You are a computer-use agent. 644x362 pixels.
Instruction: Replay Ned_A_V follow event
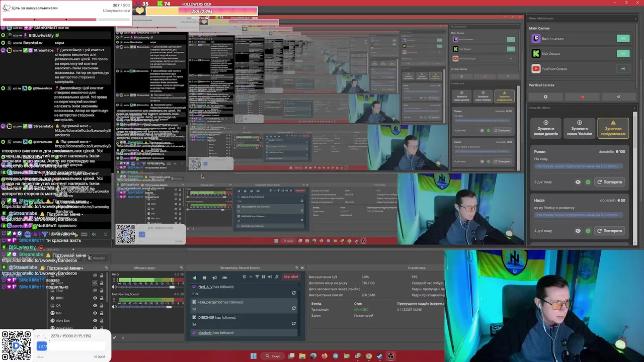pyautogui.click(x=294, y=293)
